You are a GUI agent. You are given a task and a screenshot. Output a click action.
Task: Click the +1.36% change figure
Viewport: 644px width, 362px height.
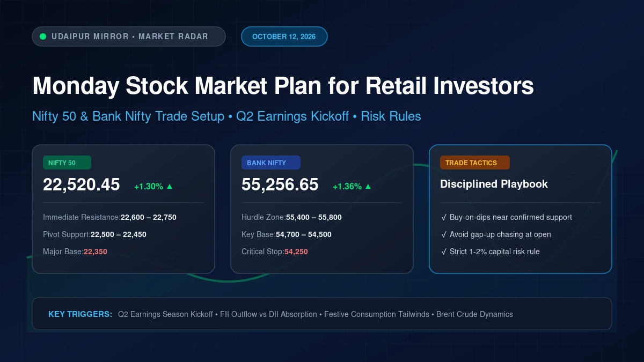coord(347,187)
